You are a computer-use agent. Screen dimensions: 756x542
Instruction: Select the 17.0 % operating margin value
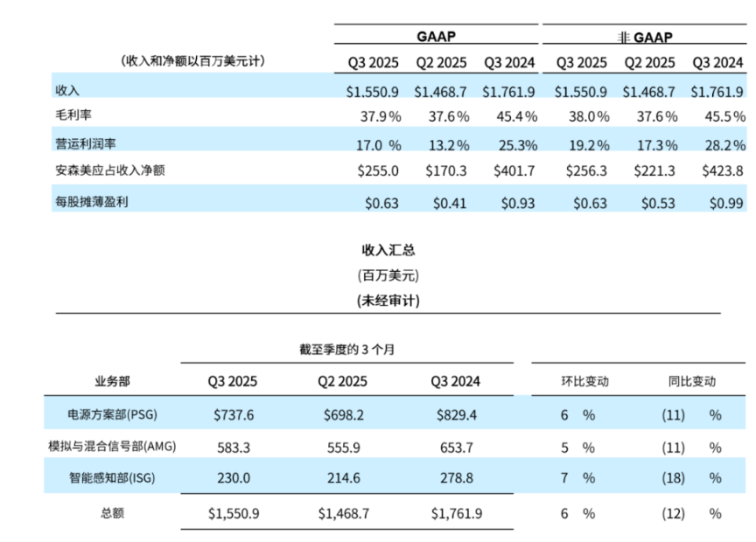[379, 145]
